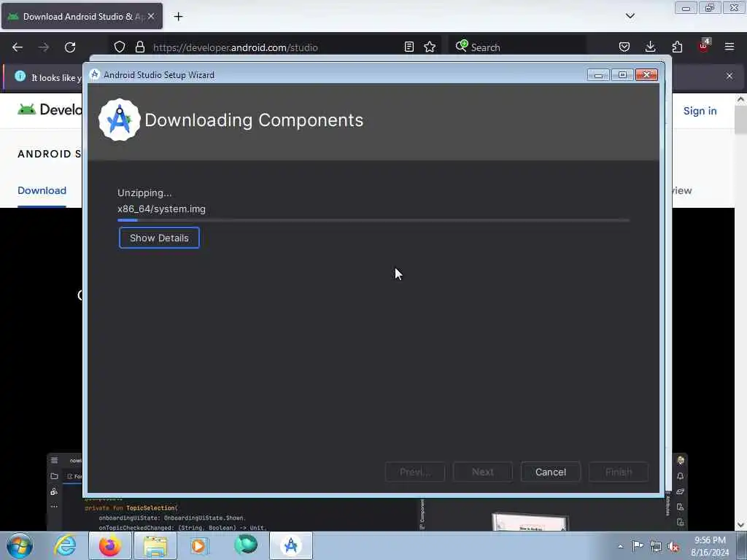This screenshot has height=560, width=747.
Task: Open Download tab on Android Studio page
Action: pos(42,190)
